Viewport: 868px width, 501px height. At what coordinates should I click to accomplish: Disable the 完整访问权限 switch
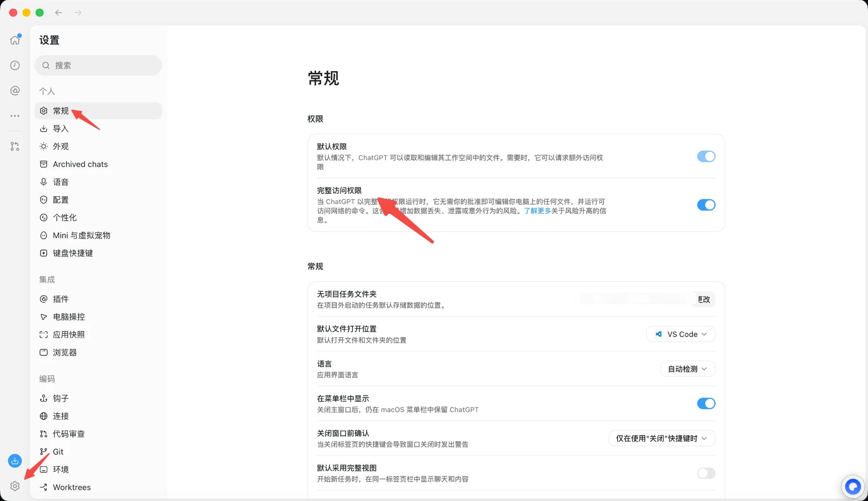click(x=706, y=205)
